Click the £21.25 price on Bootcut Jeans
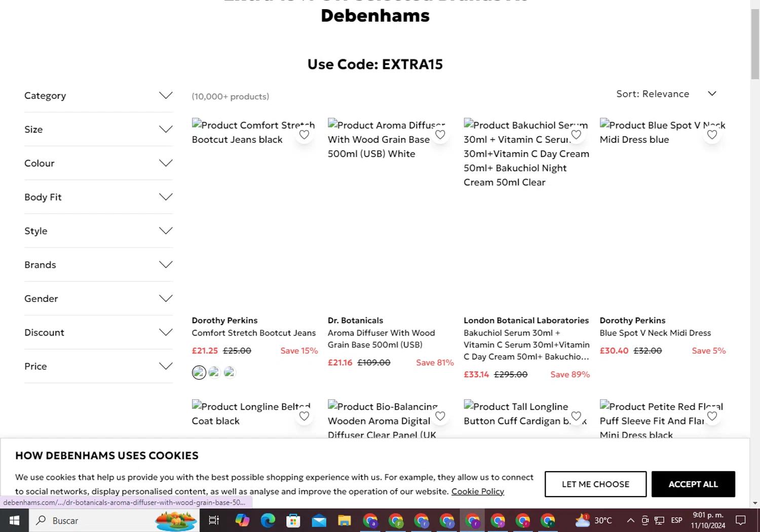The height and width of the screenshot is (532, 760). pyautogui.click(x=205, y=351)
